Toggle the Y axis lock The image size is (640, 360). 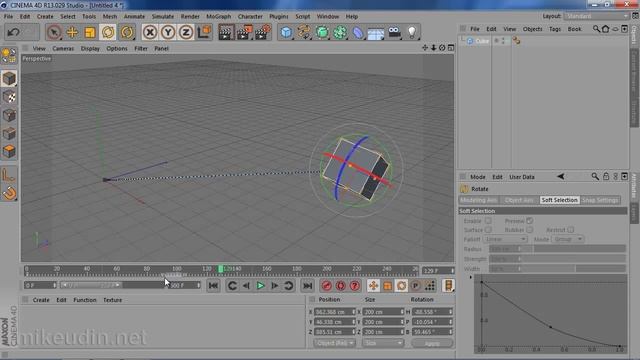click(168, 32)
